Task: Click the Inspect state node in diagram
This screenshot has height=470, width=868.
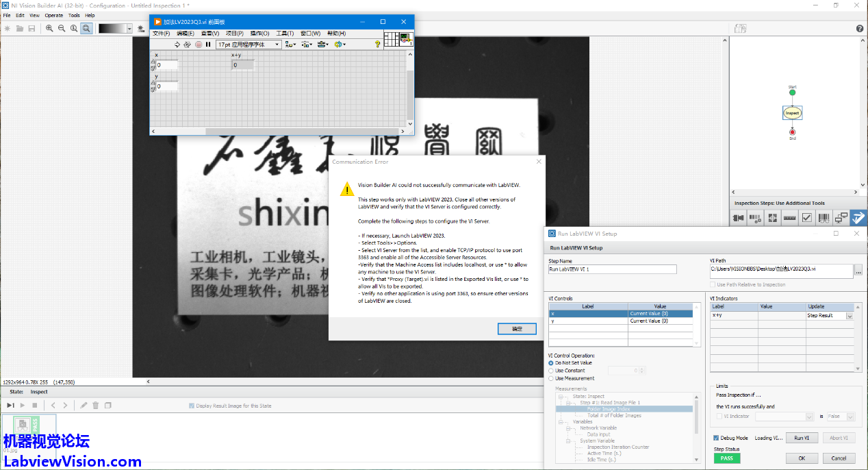Action: coord(792,112)
